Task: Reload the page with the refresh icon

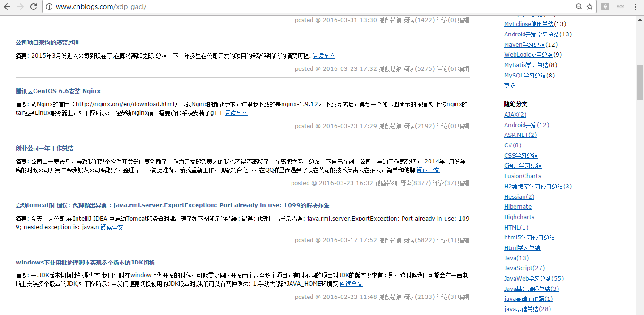Action: click(34, 7)
